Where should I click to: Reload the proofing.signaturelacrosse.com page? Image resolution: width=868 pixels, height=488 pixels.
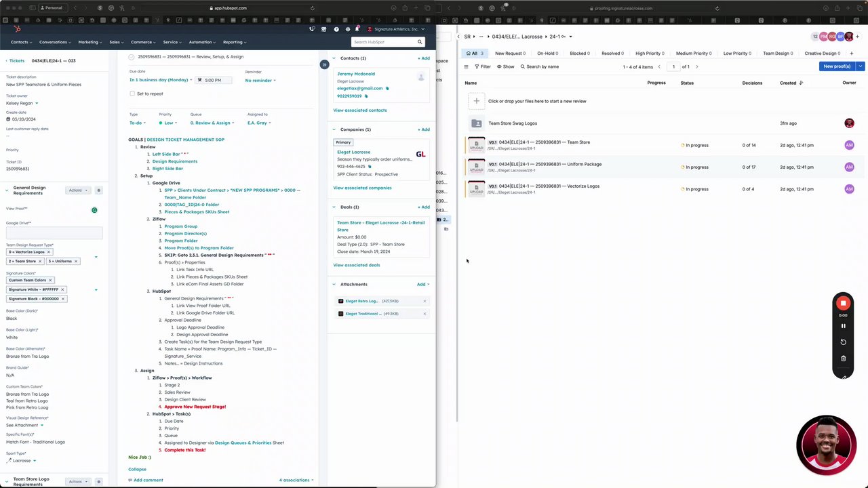pos(717,8)
